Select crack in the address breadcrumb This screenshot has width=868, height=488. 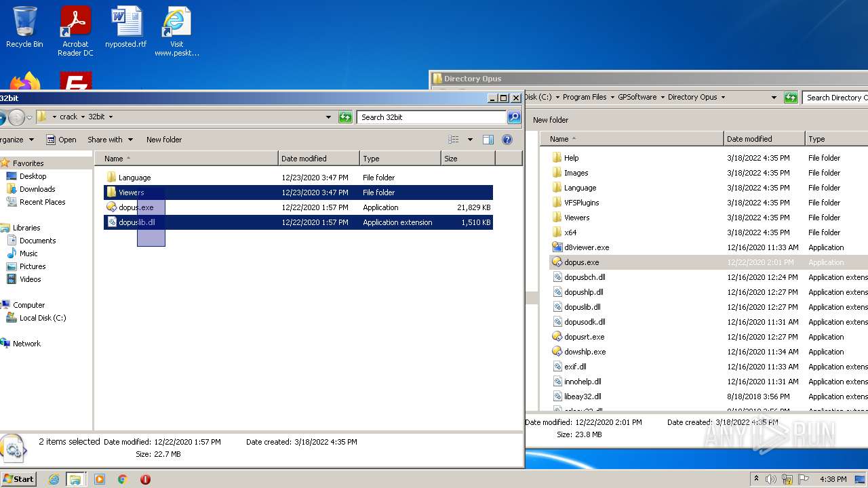click(68, 117)
